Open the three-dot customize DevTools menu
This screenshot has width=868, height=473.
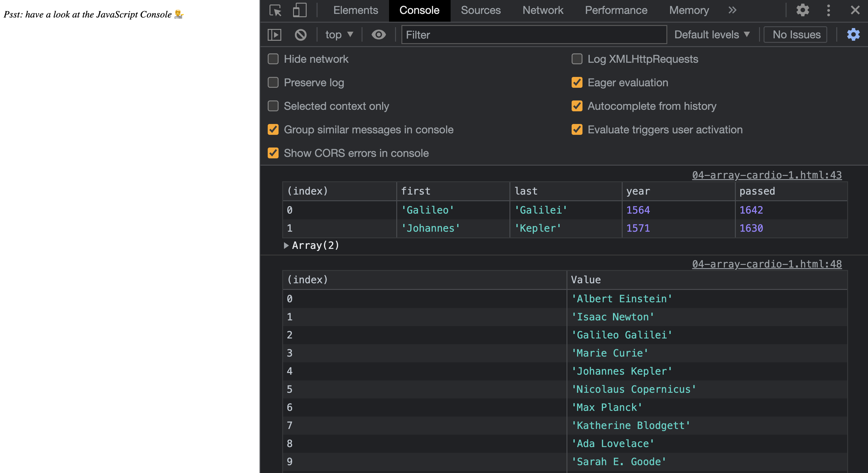coord(828,10)
